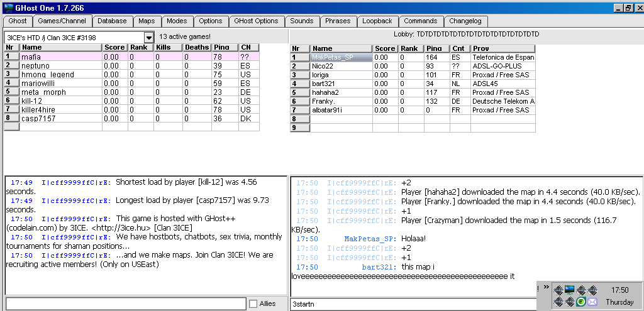Switch to the Database tab
Viewport: 644px width, 311px height.
112,21
